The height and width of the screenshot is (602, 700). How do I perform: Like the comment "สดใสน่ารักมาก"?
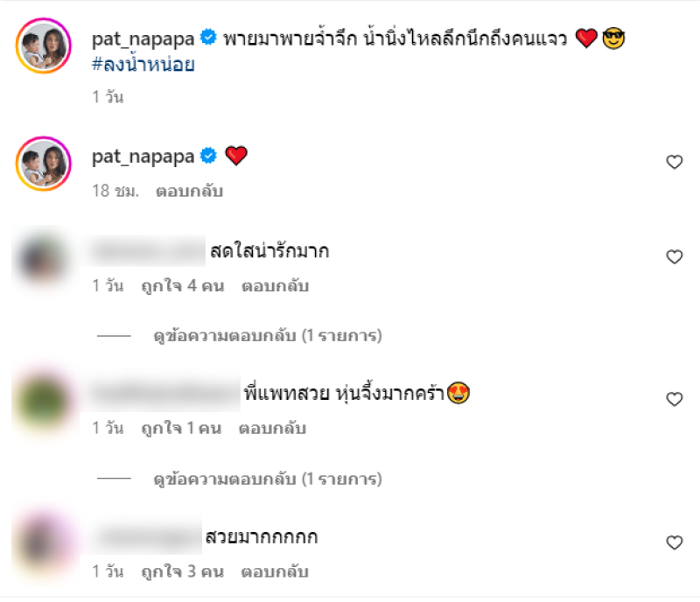(x=674, y=256)
